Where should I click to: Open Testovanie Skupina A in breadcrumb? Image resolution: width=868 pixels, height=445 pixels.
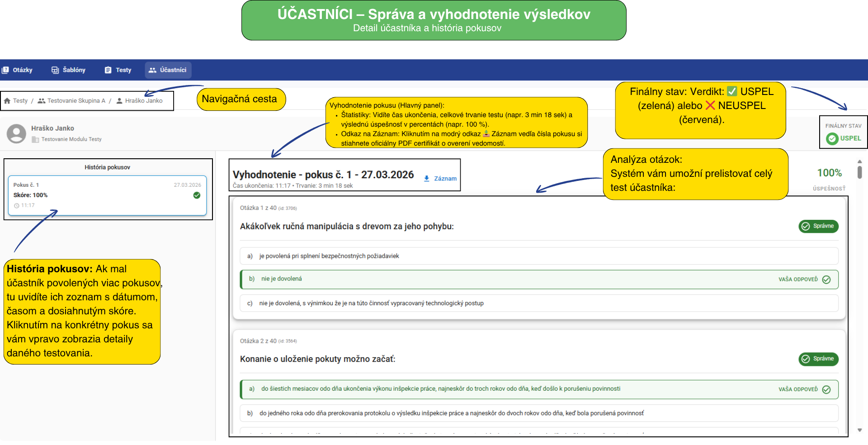[76, 101]
